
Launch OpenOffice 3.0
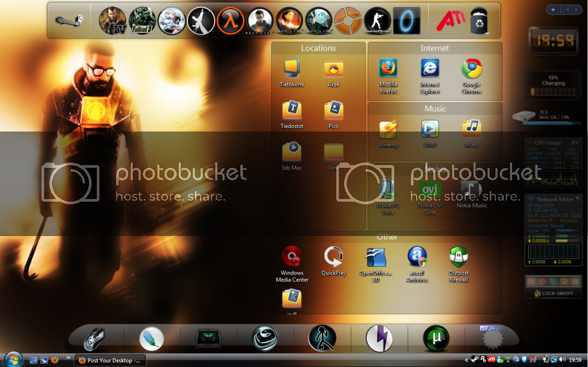(x=375, y=265)
